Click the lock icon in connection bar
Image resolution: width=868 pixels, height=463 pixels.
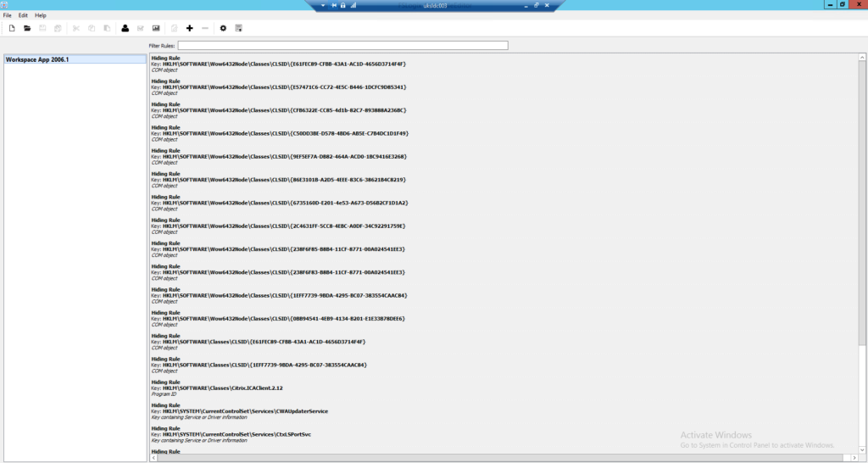tap(342, 5)
